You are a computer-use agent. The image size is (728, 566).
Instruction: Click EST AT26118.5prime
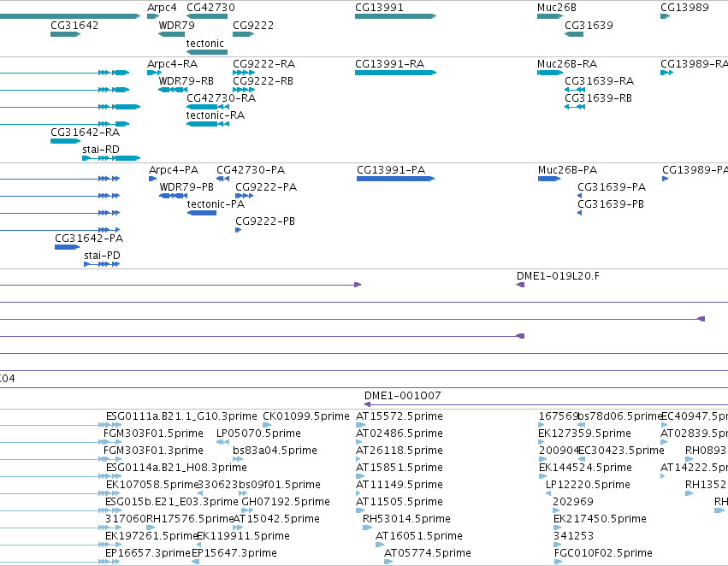pos(400,451)
